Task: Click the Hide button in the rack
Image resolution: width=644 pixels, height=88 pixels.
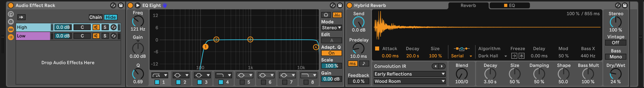Action: click(110, 17)
